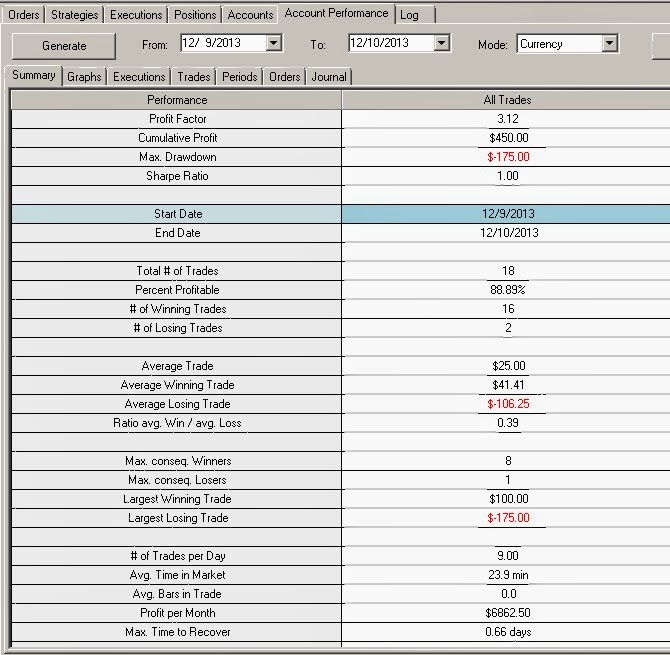Click the Profit Factor value 3.12
Viewport: 670px width, 655px height.
point(508,119)
